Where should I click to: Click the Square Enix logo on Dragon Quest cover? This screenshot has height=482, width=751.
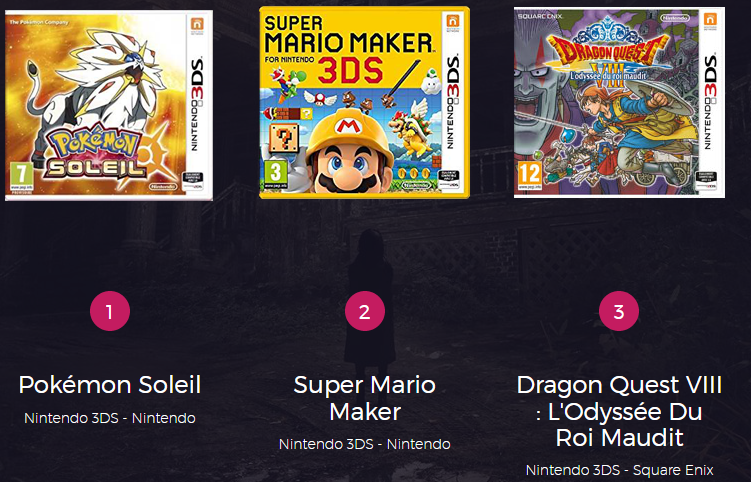[534, 16]
